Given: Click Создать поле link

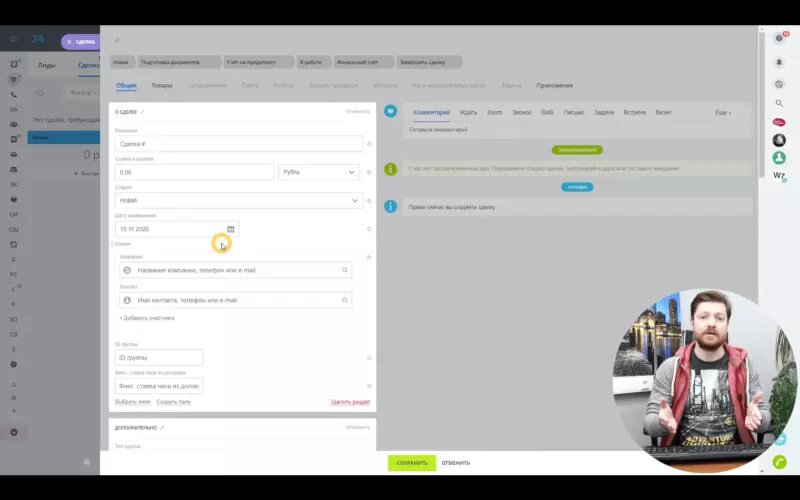Looking at the screenshot, I should point(173,402).
